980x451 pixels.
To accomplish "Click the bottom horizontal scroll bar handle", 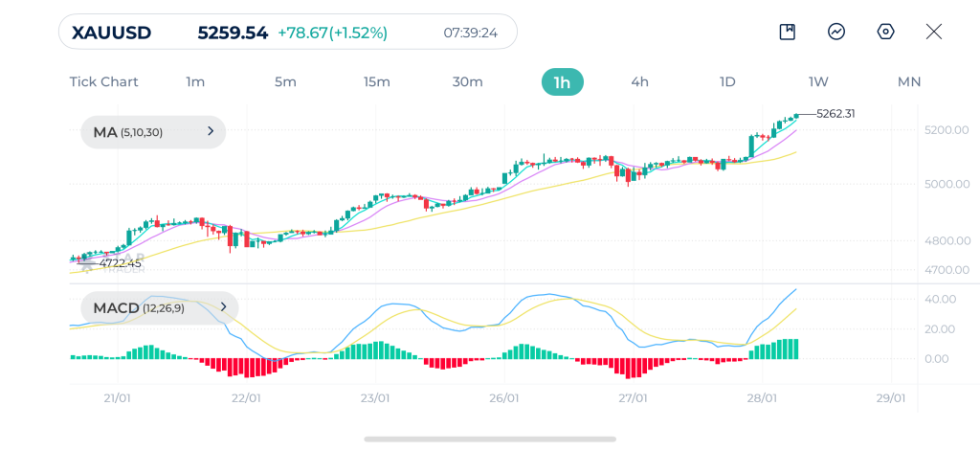I will click(490, 440).
